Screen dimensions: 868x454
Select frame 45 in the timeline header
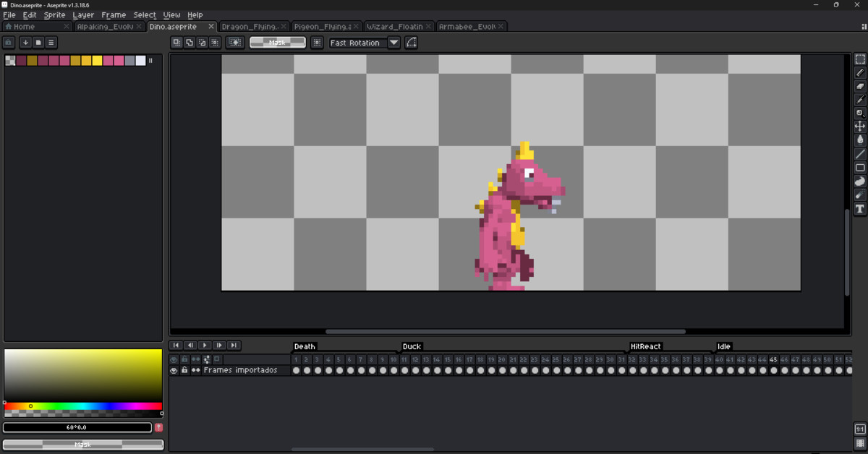(x=773, y=359)
